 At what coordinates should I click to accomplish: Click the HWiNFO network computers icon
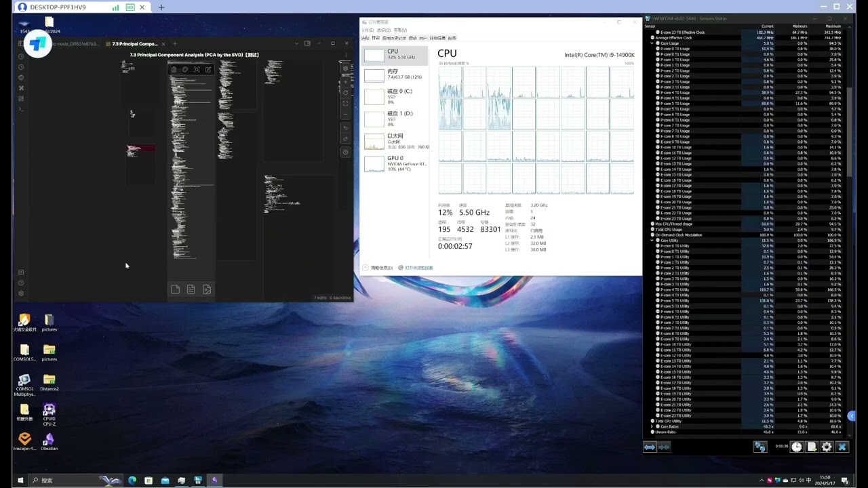(x=760, y=447)
